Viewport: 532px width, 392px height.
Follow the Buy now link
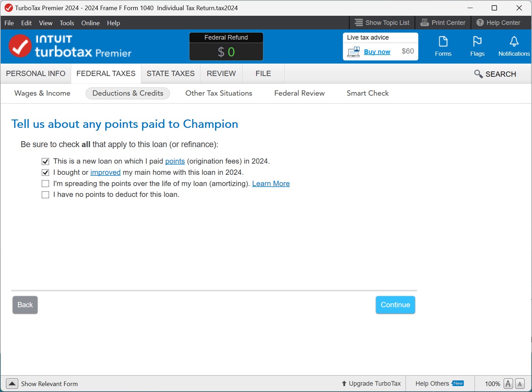[377, 52]
